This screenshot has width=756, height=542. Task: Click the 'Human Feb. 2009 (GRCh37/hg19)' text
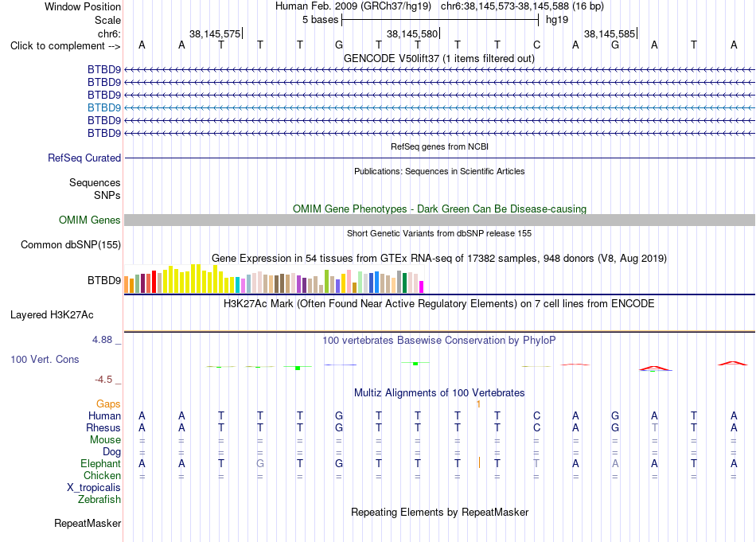tap(353, 6)
